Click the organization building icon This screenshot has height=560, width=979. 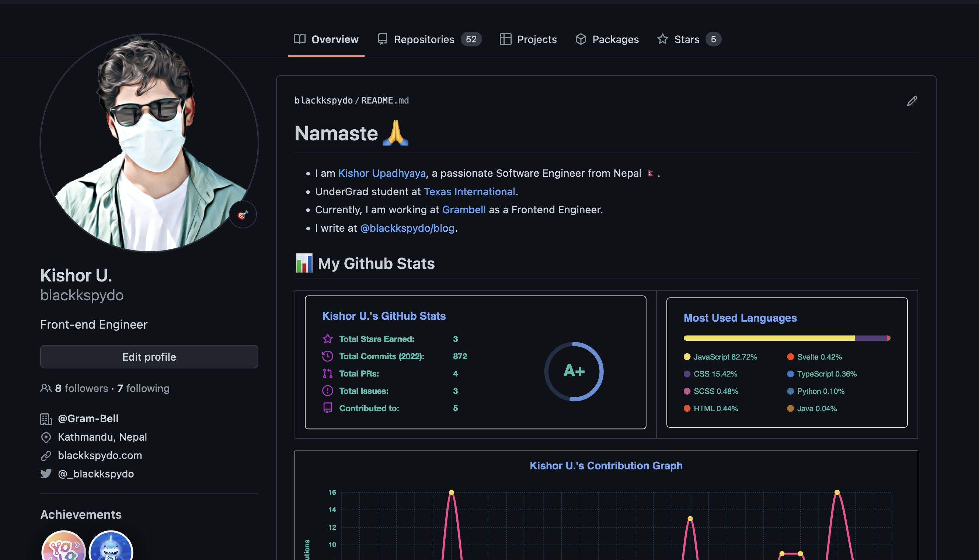tap(46, 419)
